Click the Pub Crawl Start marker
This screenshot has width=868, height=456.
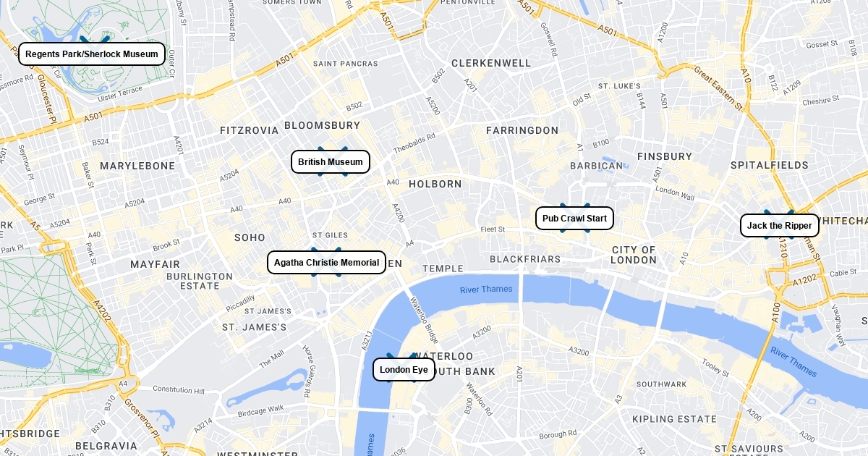575,219
